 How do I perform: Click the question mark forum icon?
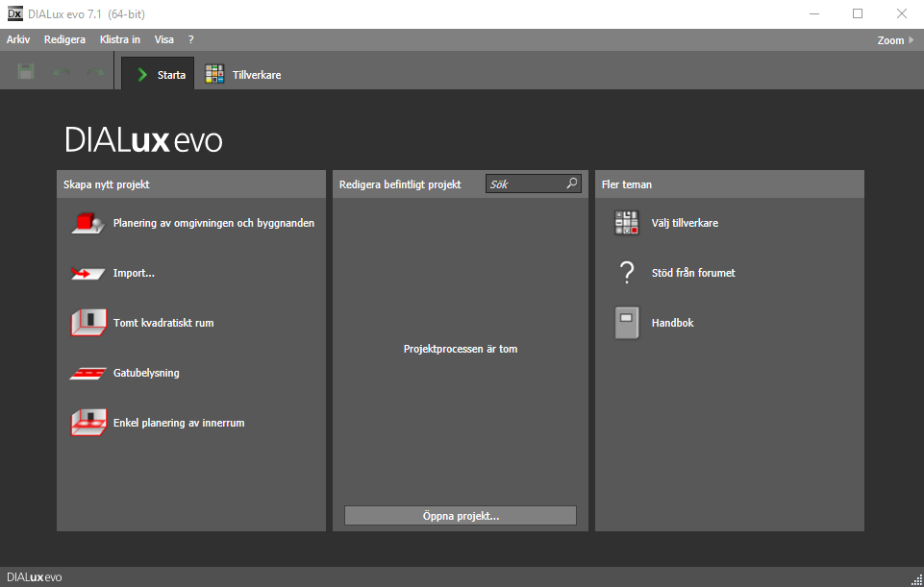(627, 273)
